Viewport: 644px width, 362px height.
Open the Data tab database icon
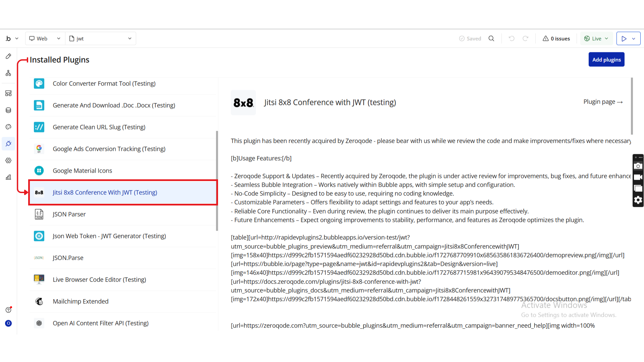(8, 110)
